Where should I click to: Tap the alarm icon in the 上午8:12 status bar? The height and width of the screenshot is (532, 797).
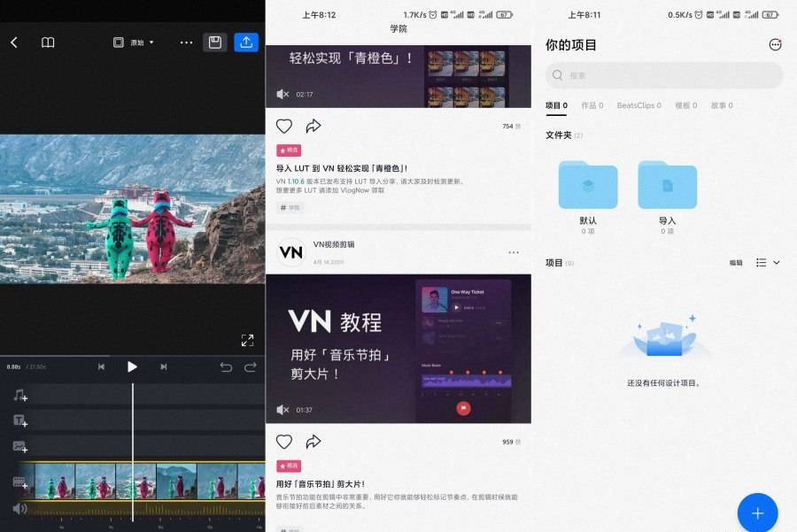pyautogui.click(x=432, y=15)
